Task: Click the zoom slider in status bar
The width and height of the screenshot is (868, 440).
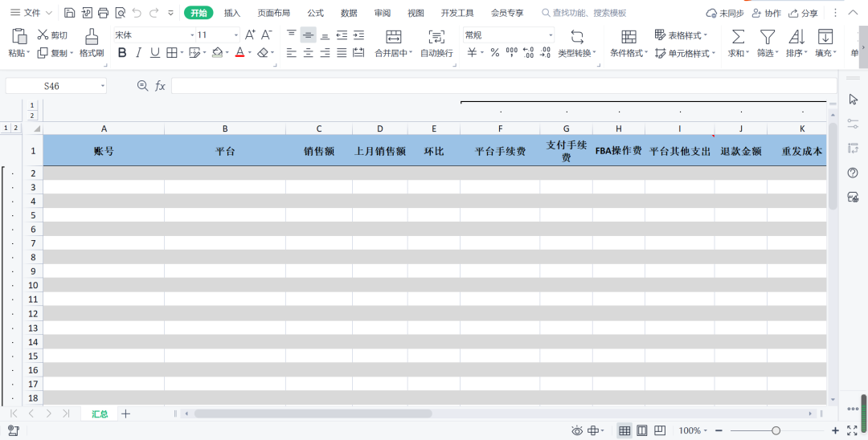Action: tap(776, 431)
